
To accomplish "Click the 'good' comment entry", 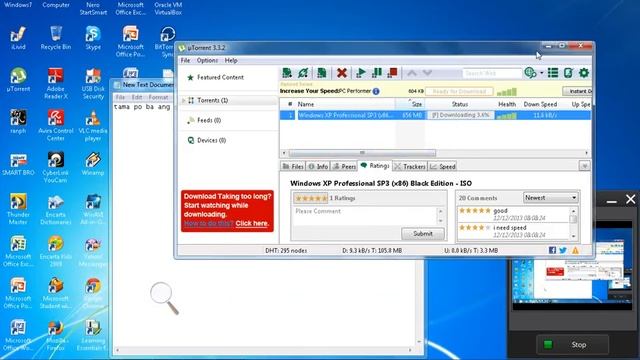I will coord(513,214).
